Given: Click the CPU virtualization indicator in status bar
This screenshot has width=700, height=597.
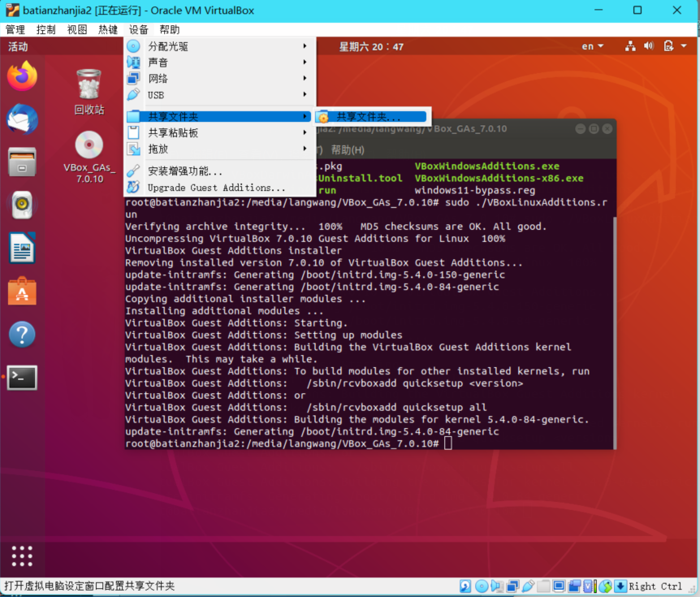Looking at the screenshot, I should (590, 586).
